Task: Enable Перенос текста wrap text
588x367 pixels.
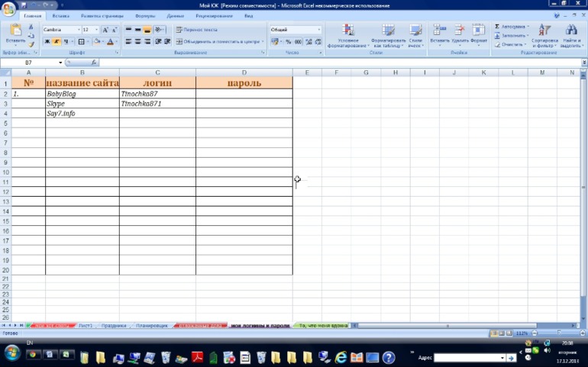Action: (196, 30)
